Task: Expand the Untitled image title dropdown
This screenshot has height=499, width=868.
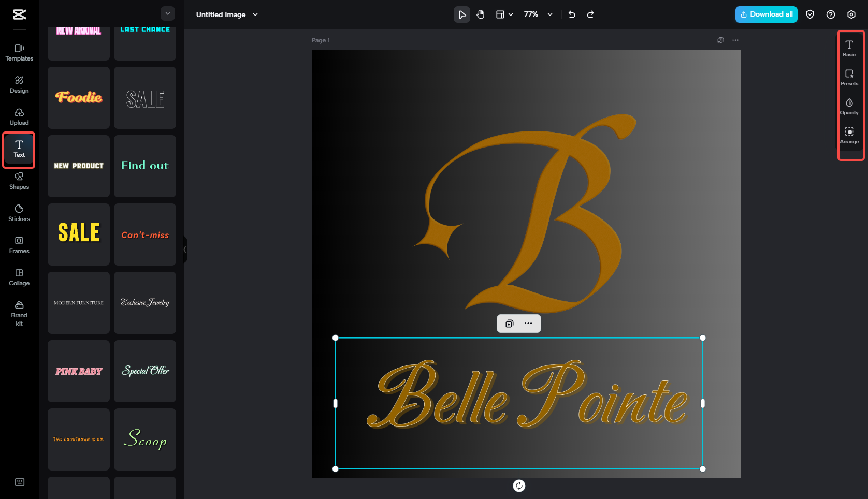Action: tap(255, 14)
